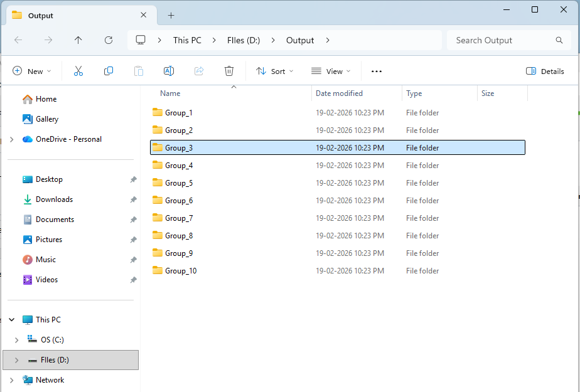Open Home from the sidebar

pos(45,98)
